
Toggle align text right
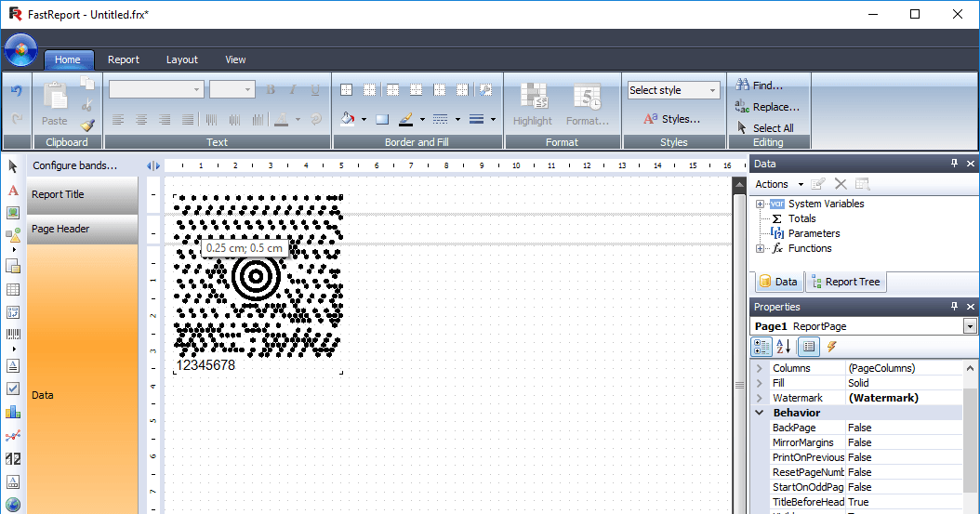[165, 119]
